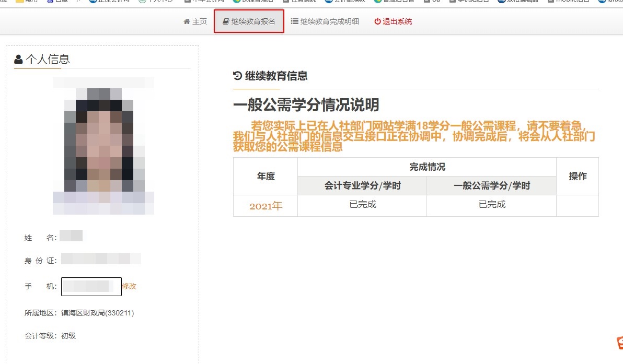Click 已完成 under 会计专业学分/学时

pyautogui.click(x=362, y=205)
